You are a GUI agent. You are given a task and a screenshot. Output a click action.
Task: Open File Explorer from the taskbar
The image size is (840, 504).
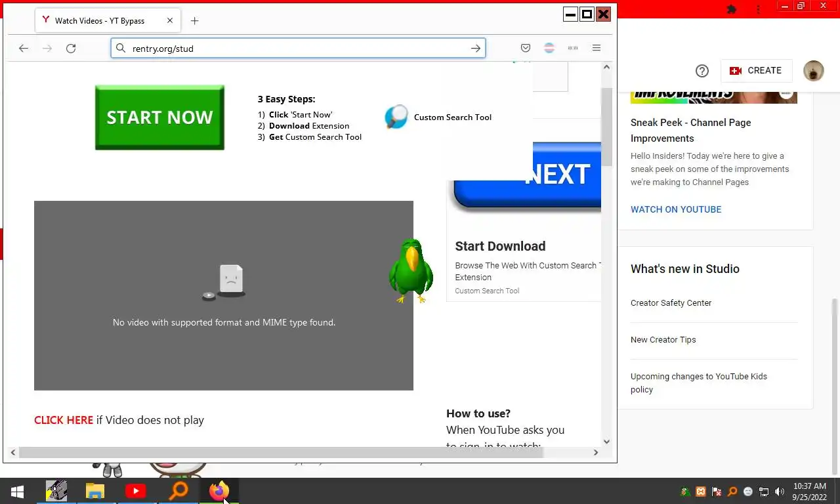(95, 491)
